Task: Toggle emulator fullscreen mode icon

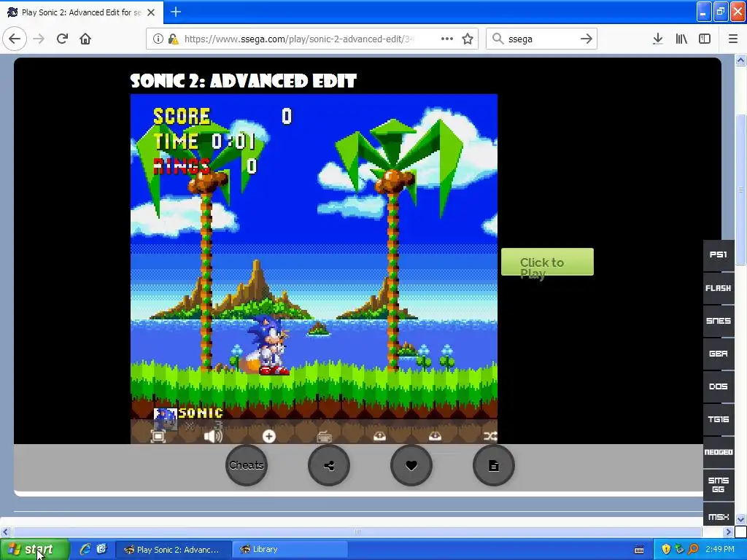Action: (158, 436)
